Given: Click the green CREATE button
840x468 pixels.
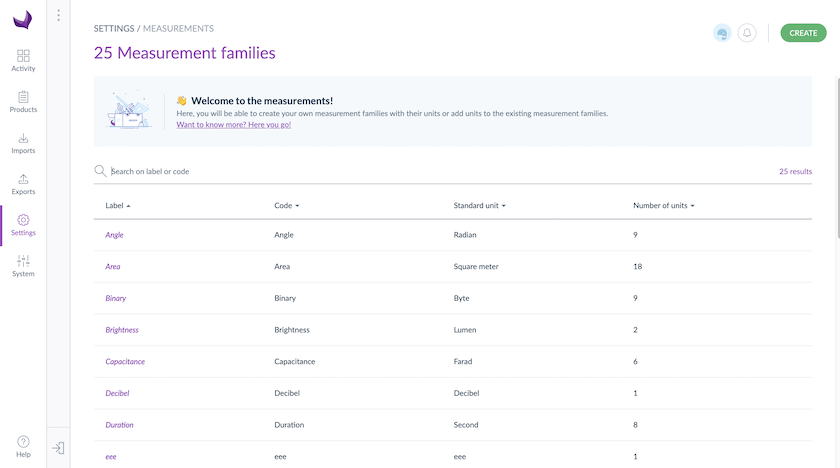Looking at the screenshot, I should pos(803,33).
